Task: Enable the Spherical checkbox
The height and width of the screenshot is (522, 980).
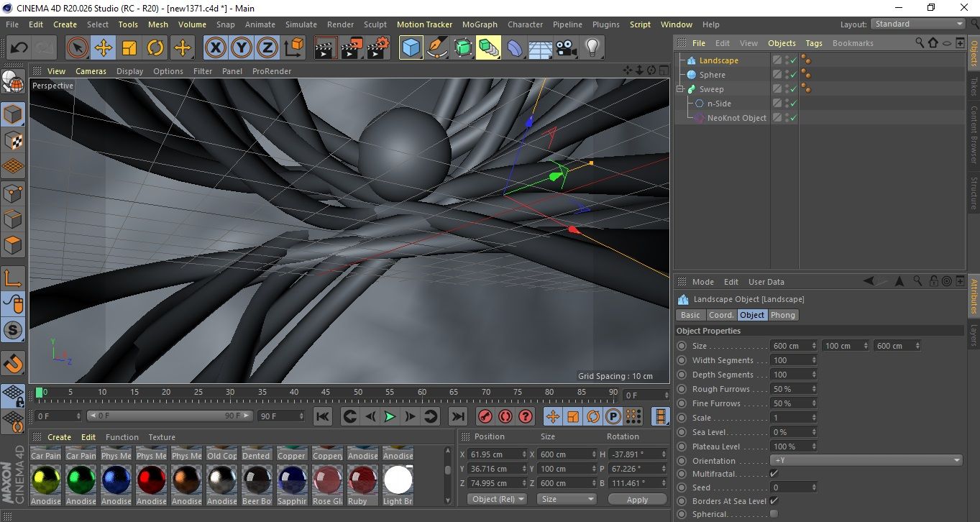Action: (774, 514)
